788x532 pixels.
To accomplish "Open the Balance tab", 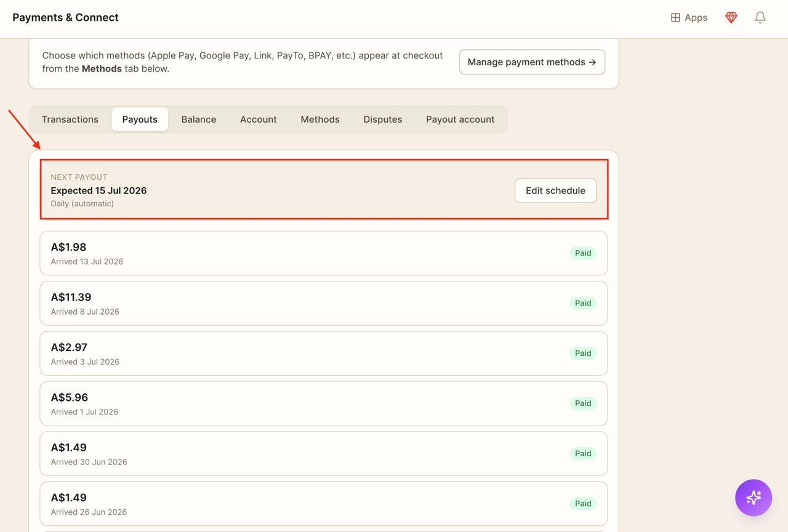I will (x=199, y=119).
